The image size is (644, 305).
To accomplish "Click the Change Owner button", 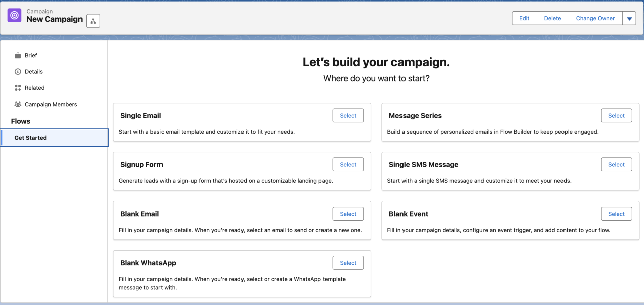I will 595,18.
